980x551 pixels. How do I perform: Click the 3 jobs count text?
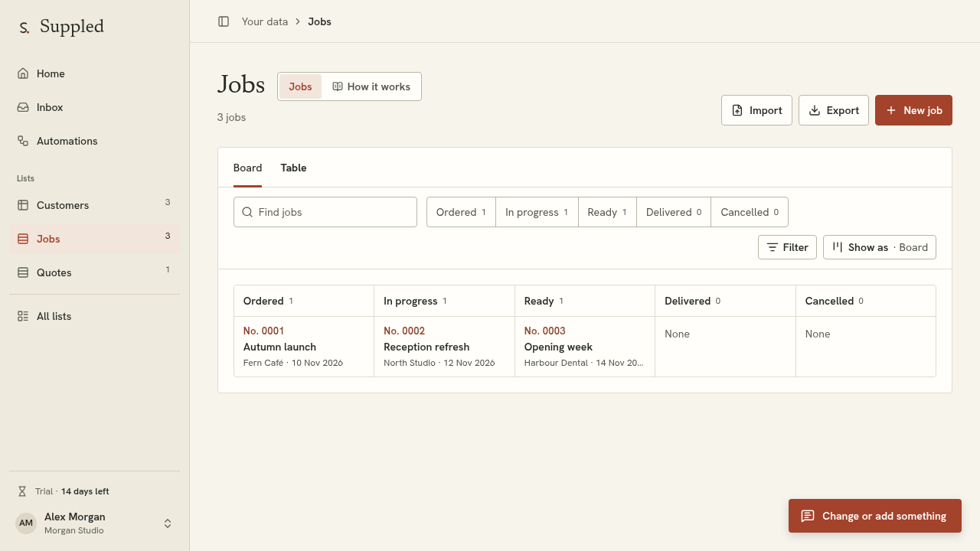231,117
